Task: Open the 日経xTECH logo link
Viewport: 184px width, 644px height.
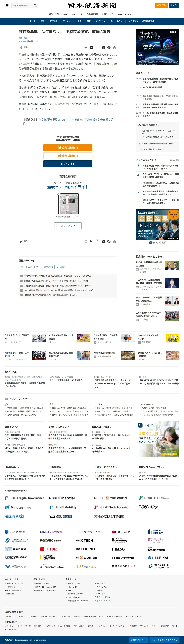Action: 84,540
